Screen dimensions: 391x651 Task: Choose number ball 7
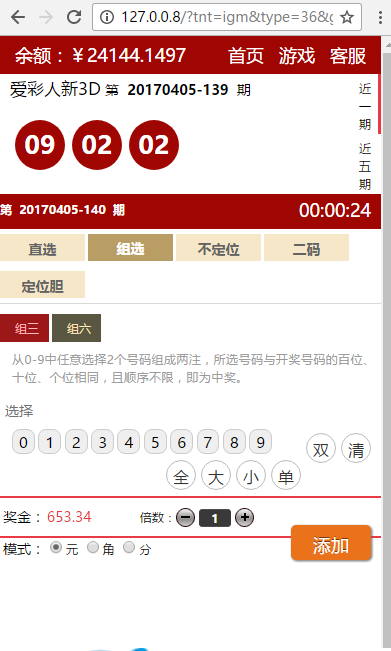pos(208,442)
